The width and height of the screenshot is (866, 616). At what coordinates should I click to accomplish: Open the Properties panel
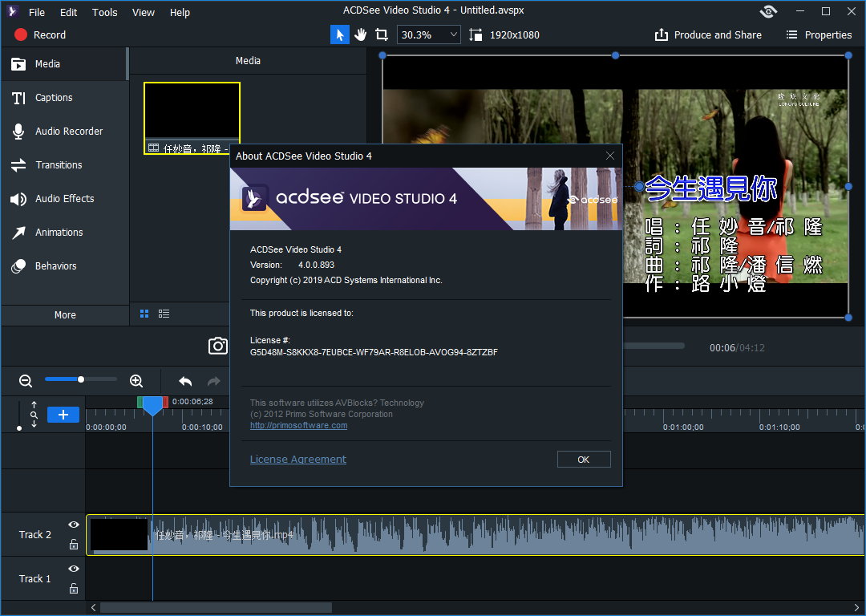tap(819, 34)
